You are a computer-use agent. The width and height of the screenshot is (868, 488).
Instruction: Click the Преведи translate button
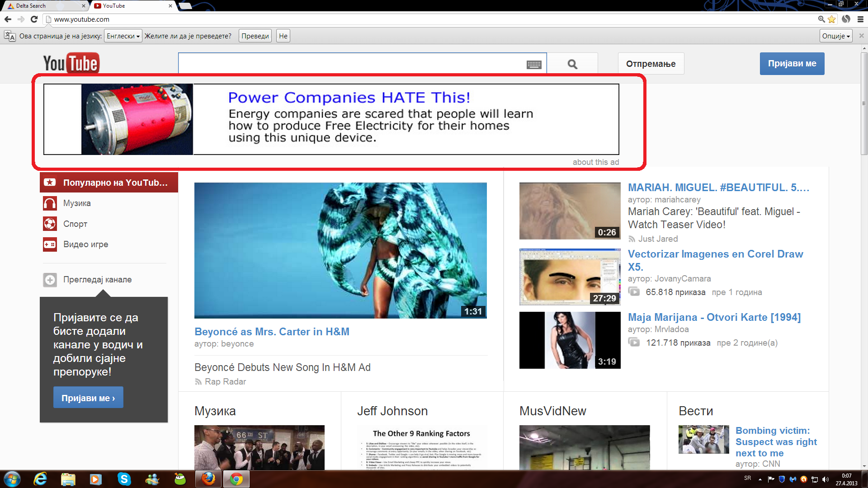[x=255, y=36]
